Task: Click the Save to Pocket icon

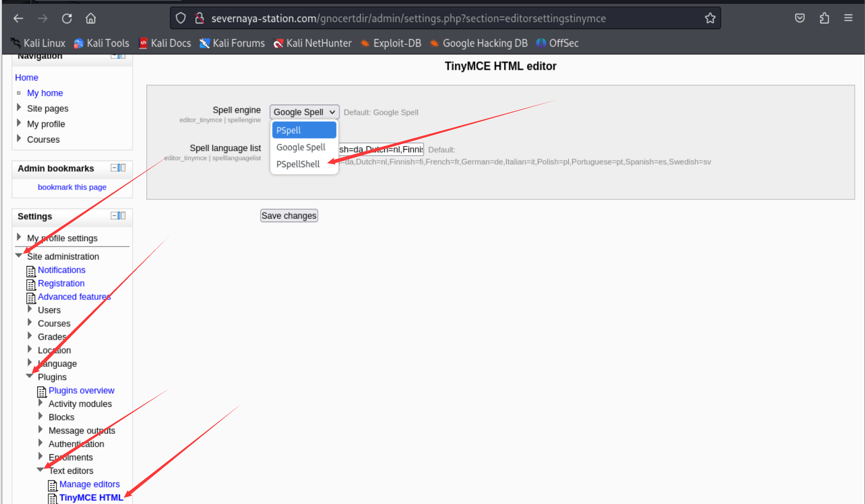Action: coord(800,18)
